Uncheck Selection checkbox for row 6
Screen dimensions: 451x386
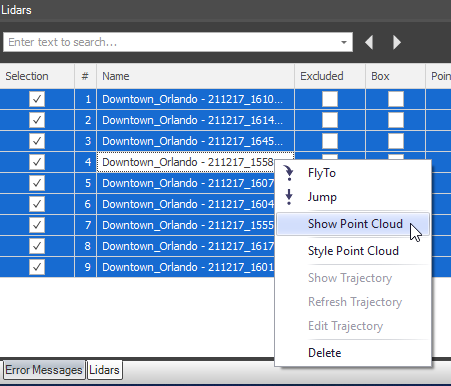[37, 204]
